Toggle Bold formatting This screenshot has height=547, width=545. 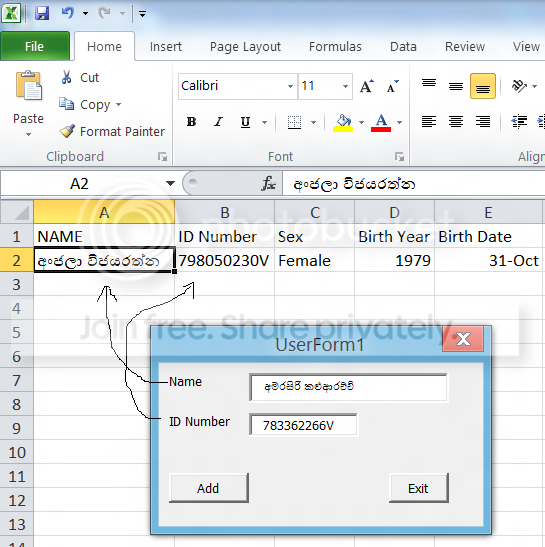pos(191,122)
